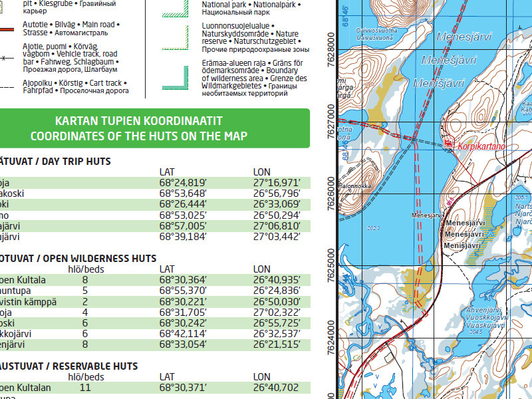
Task: Select longitude value 27°02,322'
Action: click(277, 313)
